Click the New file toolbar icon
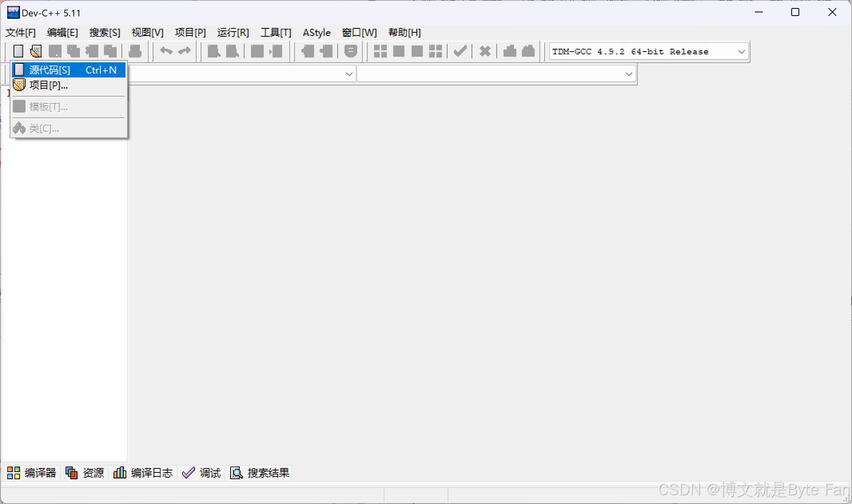The image size is (852, 504). (18, 51)
